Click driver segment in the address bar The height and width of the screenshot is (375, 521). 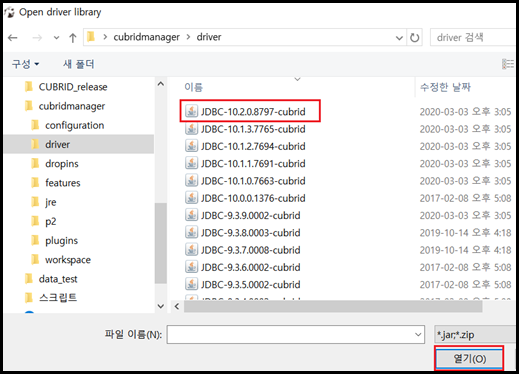coord(209,37)
